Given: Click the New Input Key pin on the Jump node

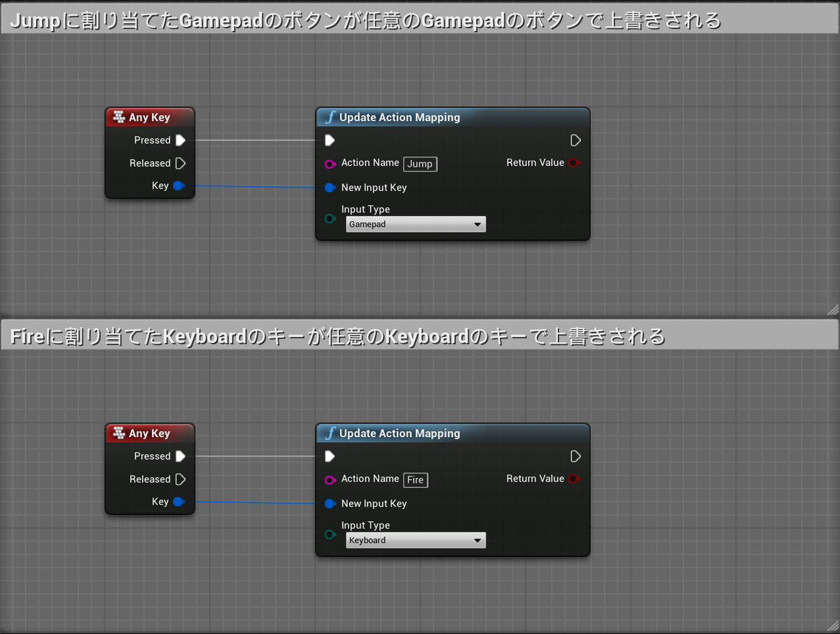Looking at the screenshot, I should pos(330,188).
